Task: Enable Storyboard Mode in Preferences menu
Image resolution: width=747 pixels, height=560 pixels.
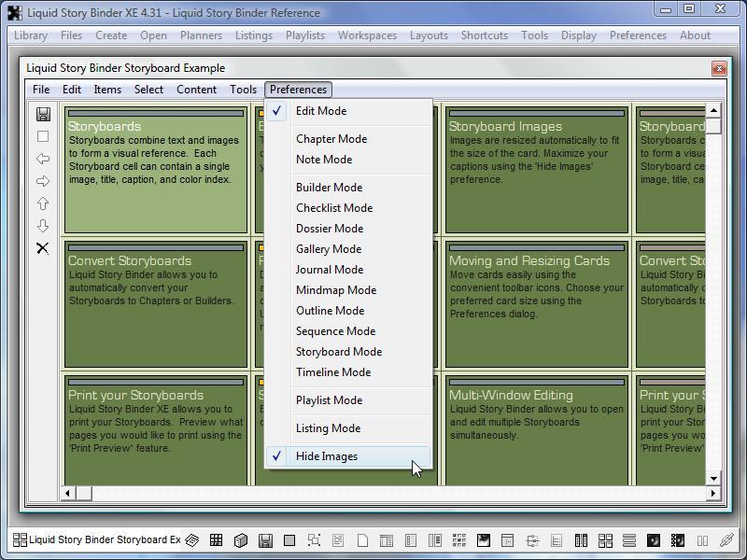Action: [x=338, y=352]
